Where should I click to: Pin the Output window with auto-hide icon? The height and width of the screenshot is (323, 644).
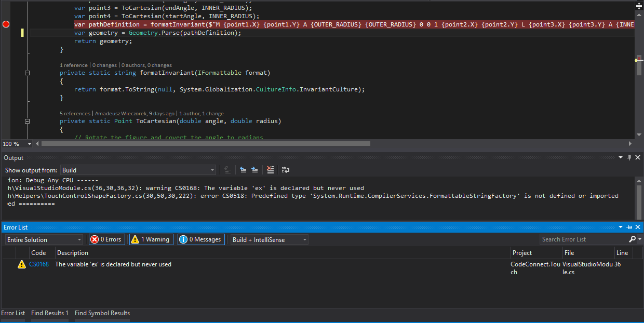point(629,157)
